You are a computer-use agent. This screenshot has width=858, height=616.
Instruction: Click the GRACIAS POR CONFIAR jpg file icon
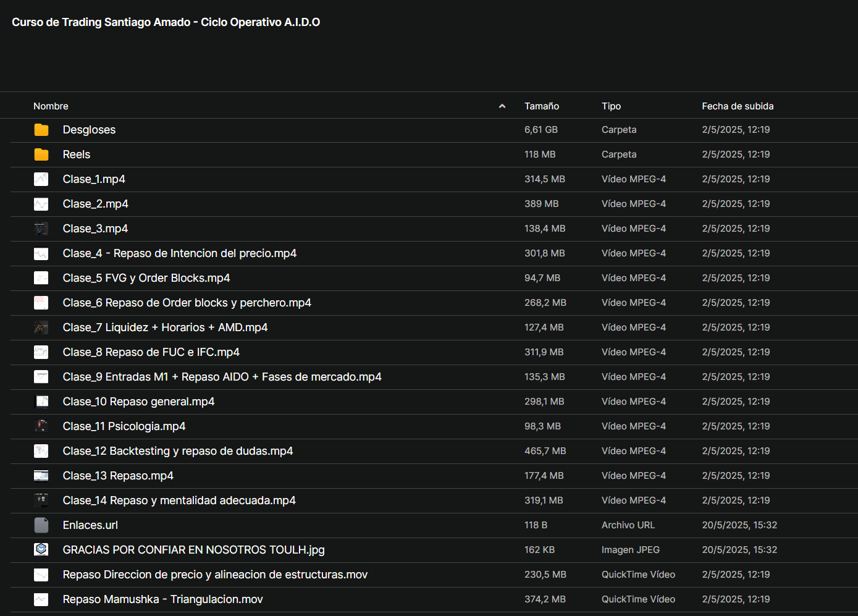click(41, 549)
